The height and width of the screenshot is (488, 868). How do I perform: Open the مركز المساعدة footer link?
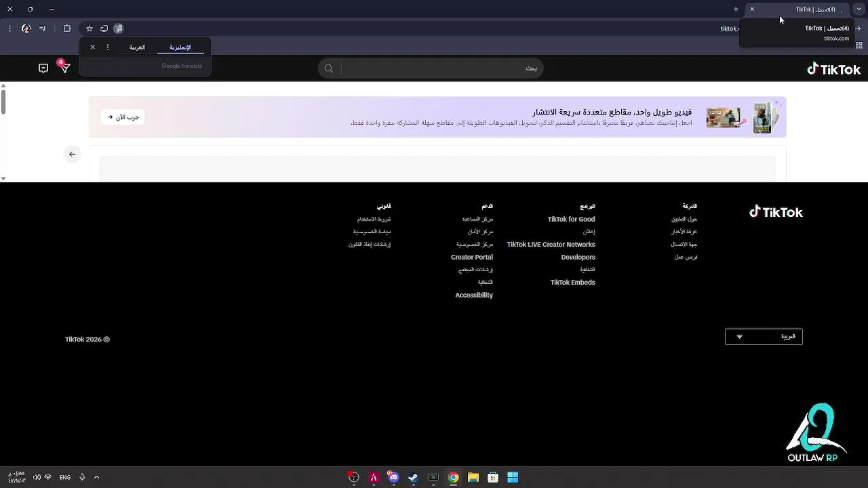[477, 220]
